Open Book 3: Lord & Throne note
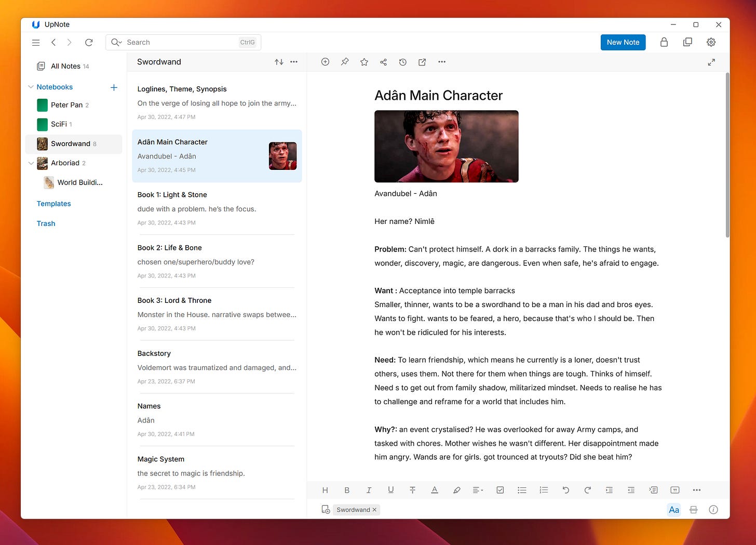 217,314
